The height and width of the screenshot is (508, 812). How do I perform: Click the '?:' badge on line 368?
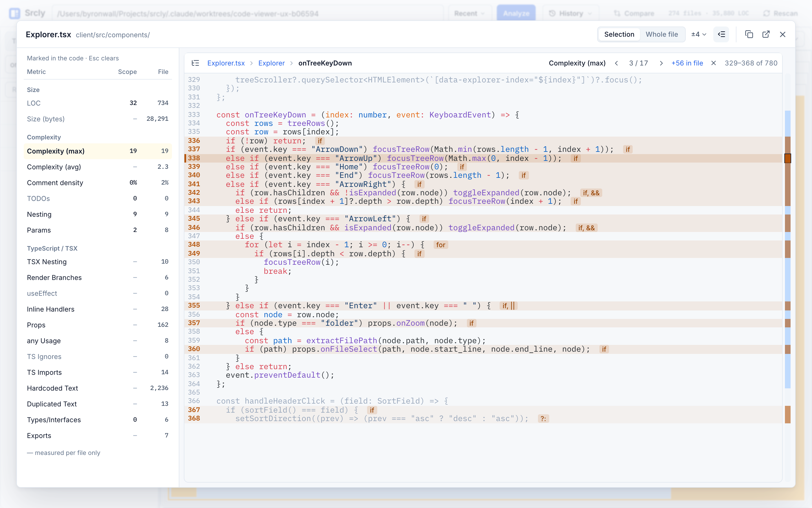click(x=543, y=419)
